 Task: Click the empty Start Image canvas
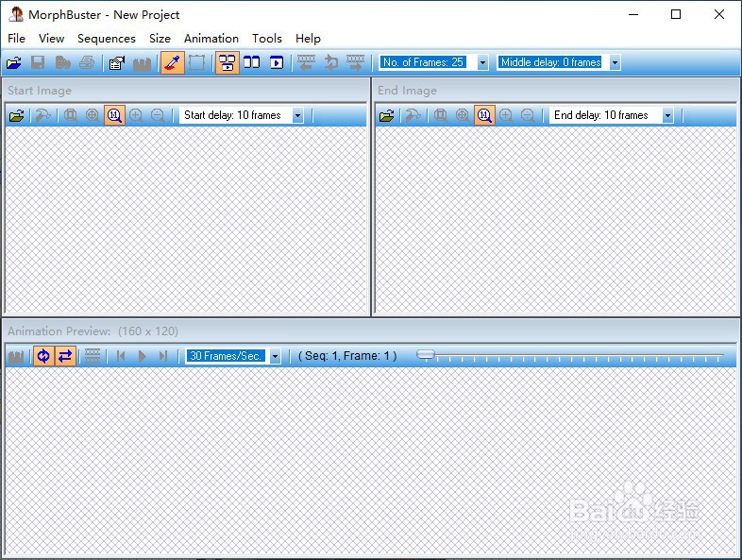(x=187, y=219)
